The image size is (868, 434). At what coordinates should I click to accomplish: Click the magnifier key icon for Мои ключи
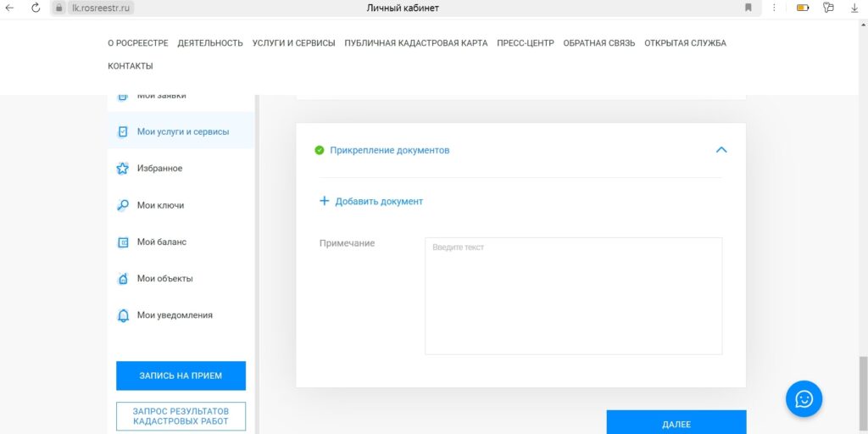click(x=122, y=205)
